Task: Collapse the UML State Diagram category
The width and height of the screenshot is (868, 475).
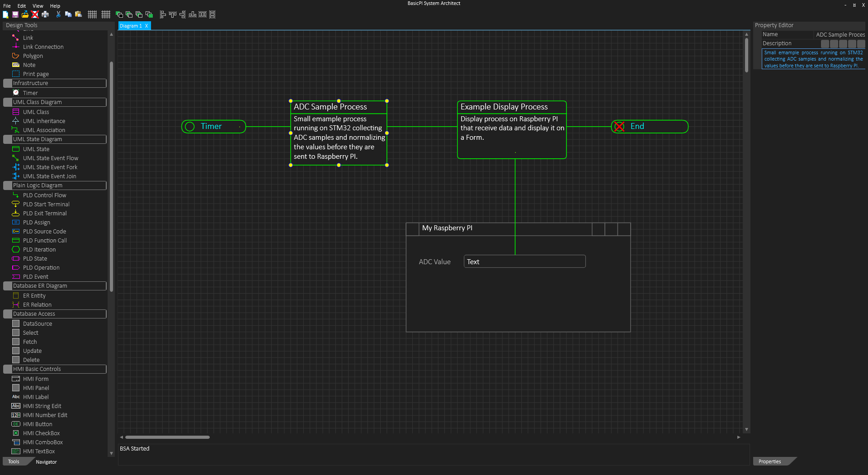Action: tap(55, 139)
